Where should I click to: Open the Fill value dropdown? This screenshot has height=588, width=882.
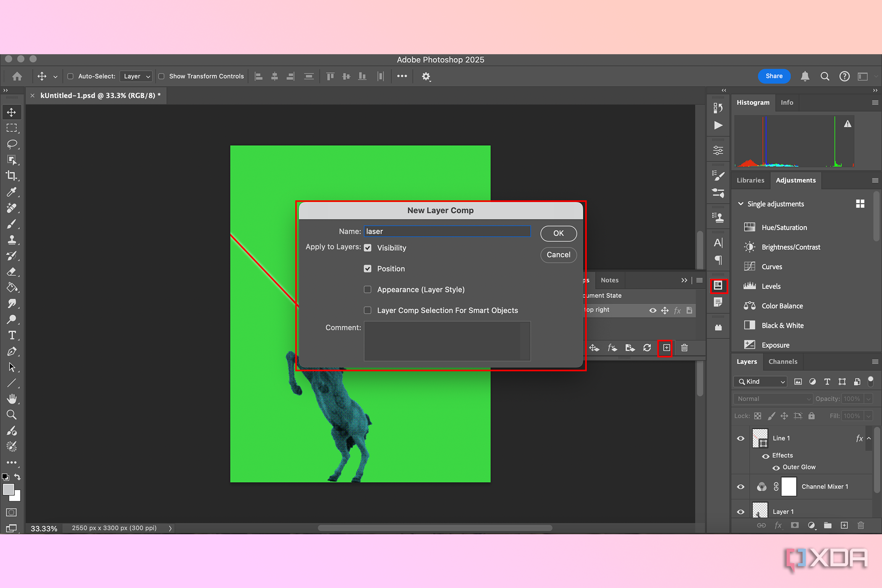coord(869,416)
